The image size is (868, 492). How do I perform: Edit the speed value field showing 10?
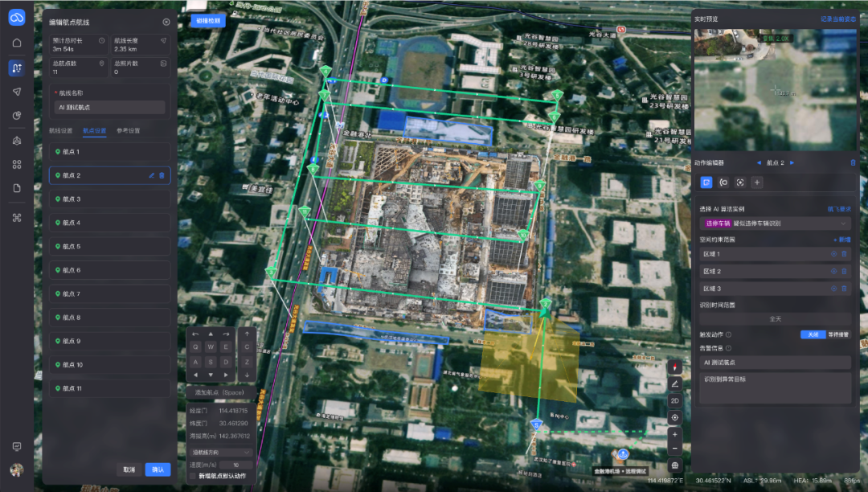click(x=235, y=465)
